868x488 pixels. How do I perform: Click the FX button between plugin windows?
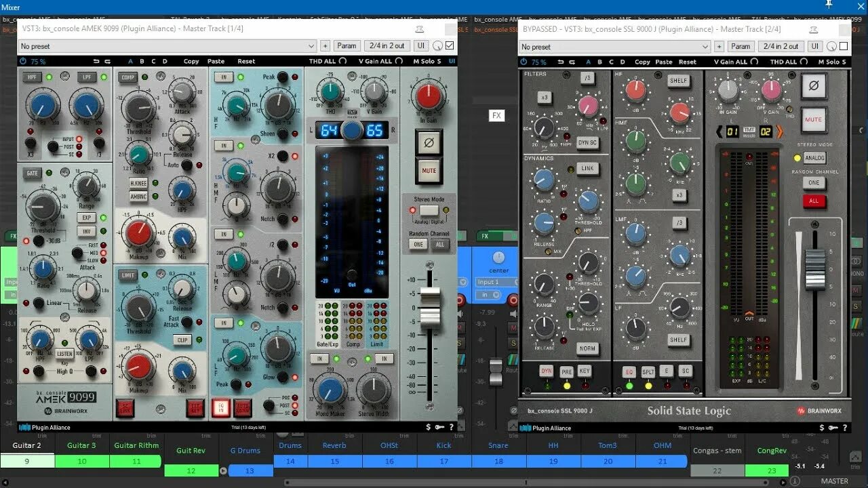pyautogui.click(x=496, y=116)
